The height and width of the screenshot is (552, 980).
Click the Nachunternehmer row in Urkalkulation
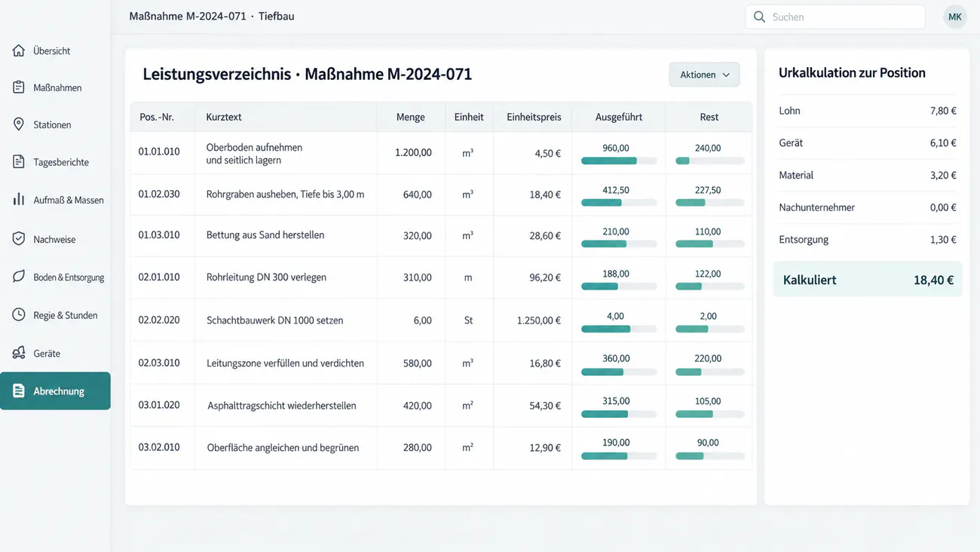(868, 207)
